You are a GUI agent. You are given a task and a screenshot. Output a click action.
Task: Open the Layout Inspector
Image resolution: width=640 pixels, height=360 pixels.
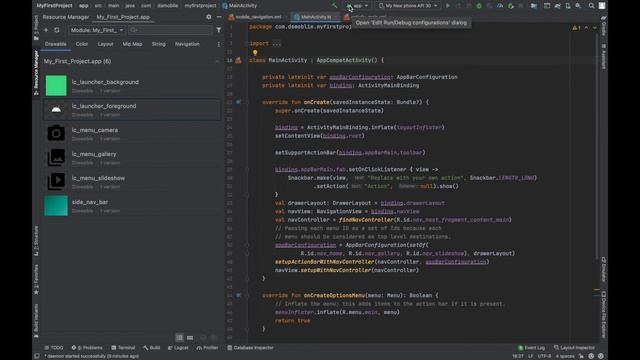[574, 348]
